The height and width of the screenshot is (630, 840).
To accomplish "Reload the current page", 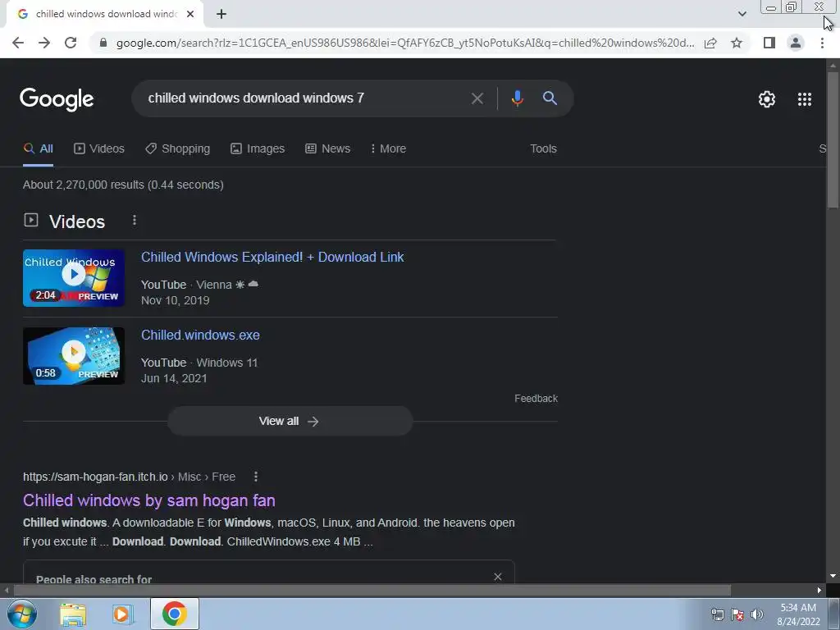I will coord(71,43).
